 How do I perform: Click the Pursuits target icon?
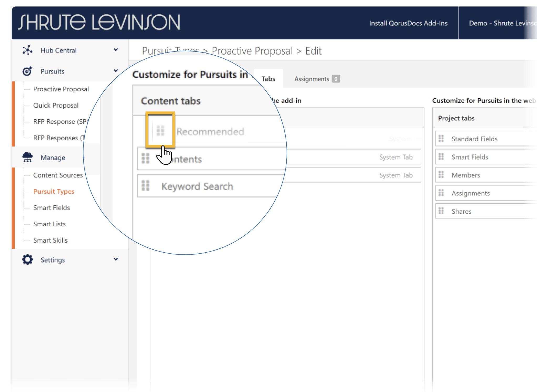(x=27, y=71)
